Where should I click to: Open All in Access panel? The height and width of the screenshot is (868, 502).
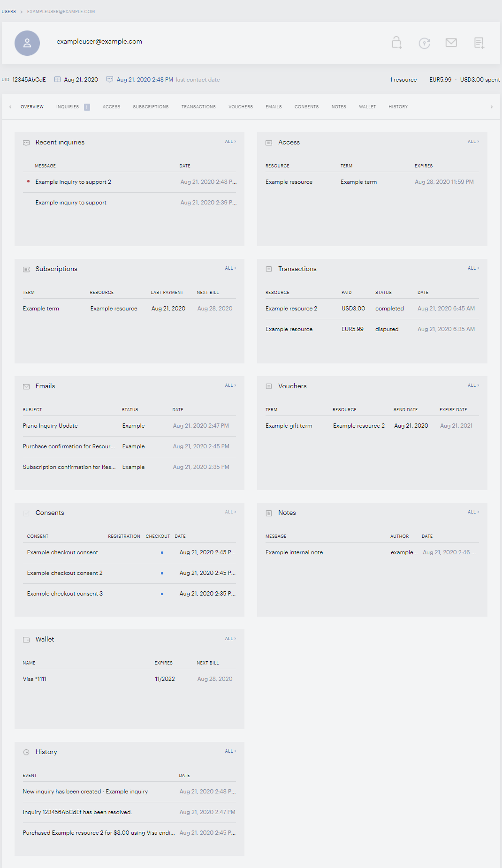click(473, 142)
